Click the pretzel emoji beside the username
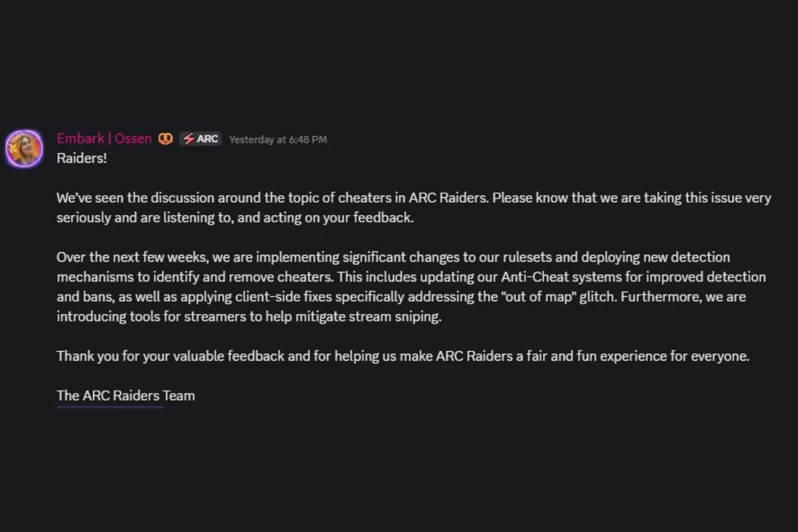This screenshot has width=798, height=532. click(165, 138)
